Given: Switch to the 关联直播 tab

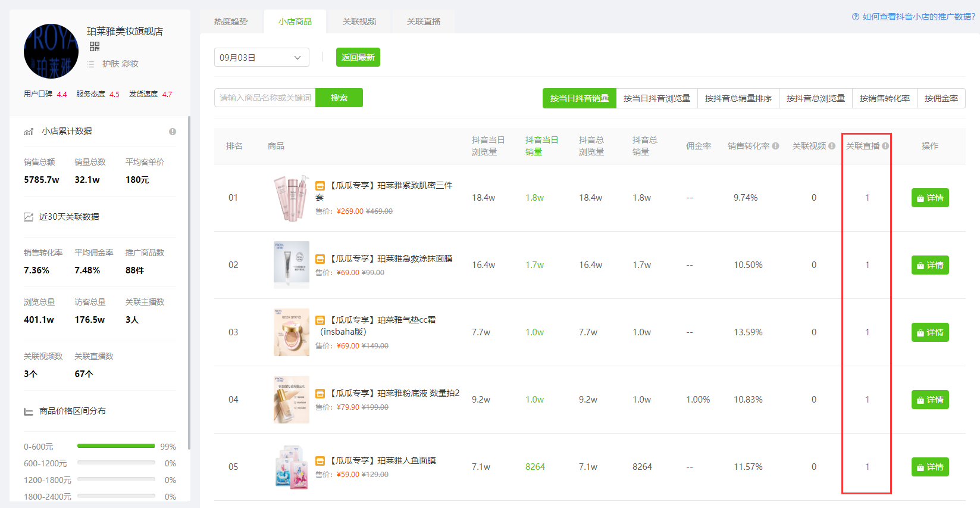Looking at the screenshot, I should (x=424, y=21).
